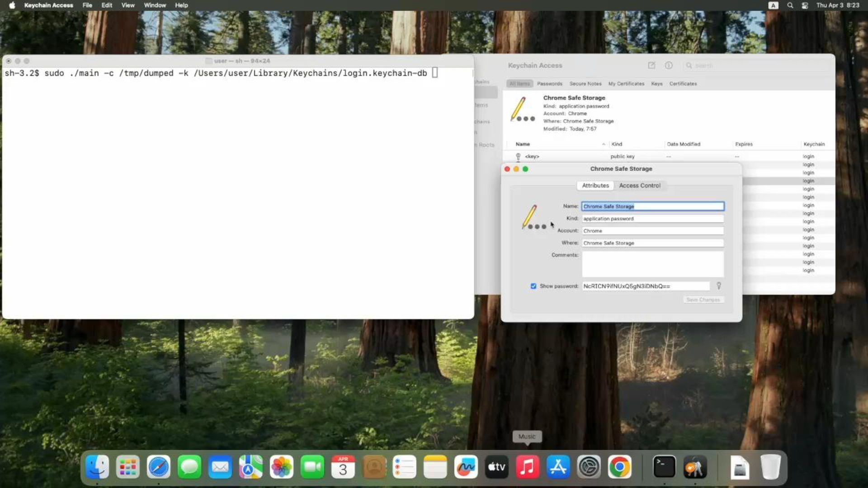Open Maps from the Dock
The width and height of the screenshot is (868, 488).
(x=251, y=467)
